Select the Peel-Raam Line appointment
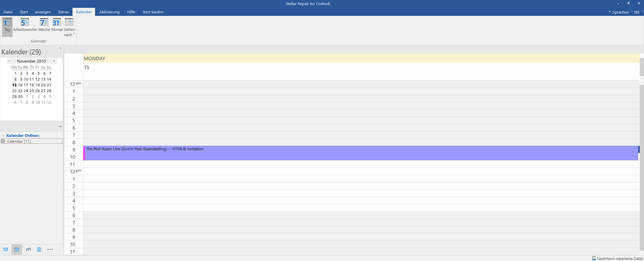The height and width of the screenshot is (261, 644). point(352,153)
